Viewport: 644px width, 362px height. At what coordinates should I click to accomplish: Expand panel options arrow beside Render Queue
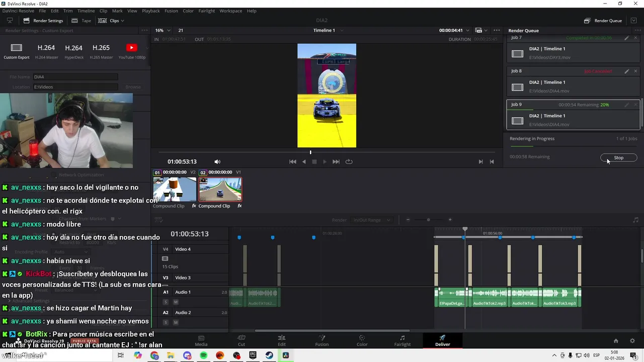click(x=633, y=21)
